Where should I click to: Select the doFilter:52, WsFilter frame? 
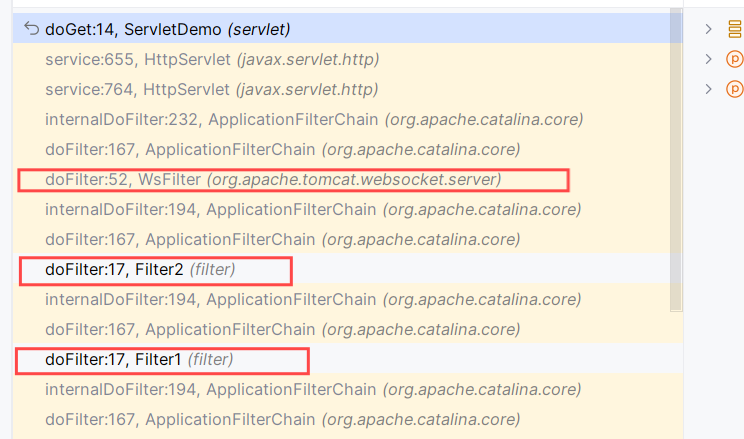tap(272, 180)
